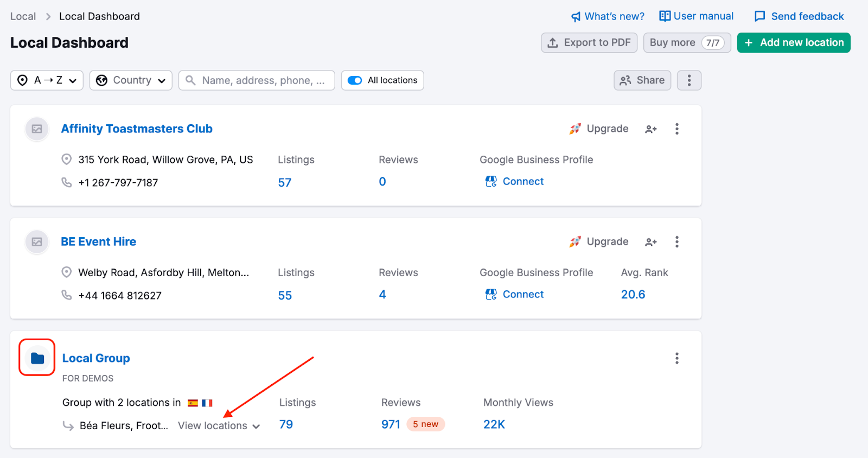Click Reviews value 0 for Affinity Toastmasters
This screenshot has height=458, width=868.
point(382,182)
